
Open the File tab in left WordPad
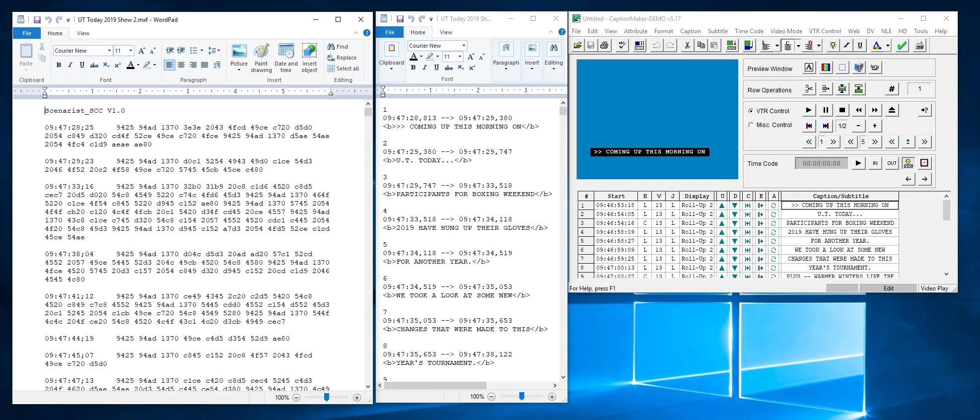click(x=27, y=33)
